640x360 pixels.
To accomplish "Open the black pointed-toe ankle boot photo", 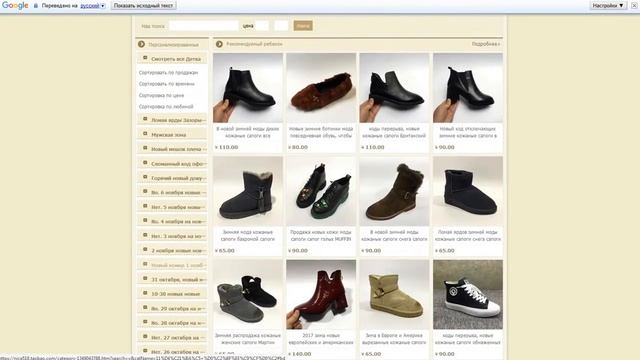I will (x=394, y=88).
